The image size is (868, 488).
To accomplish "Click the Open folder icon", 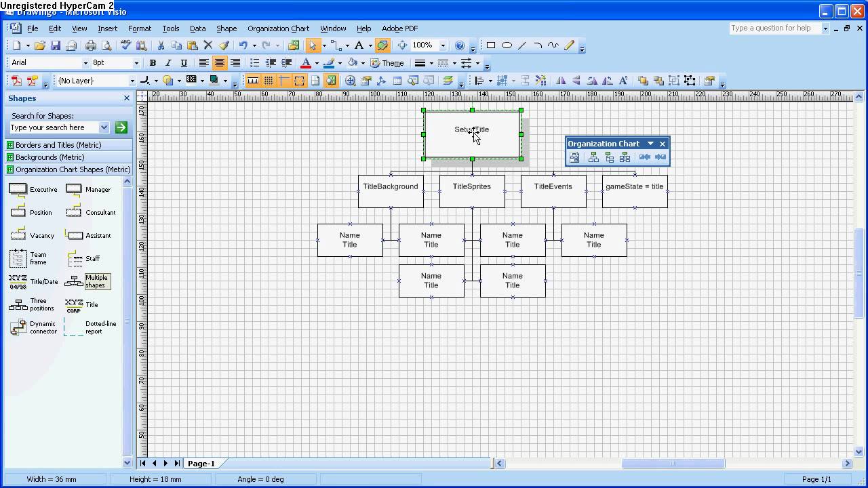I will click(x=40, y=45).
